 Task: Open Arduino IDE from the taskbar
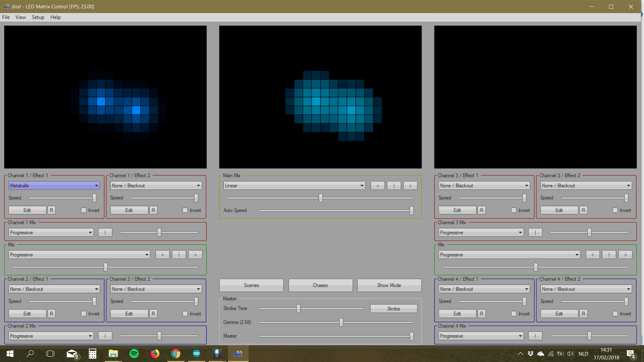pyautogui.click(x=196, y=354)
